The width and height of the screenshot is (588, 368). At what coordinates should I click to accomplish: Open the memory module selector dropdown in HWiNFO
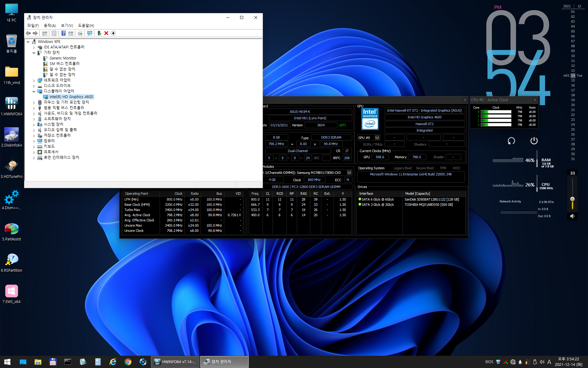click(x=349, y=173)
